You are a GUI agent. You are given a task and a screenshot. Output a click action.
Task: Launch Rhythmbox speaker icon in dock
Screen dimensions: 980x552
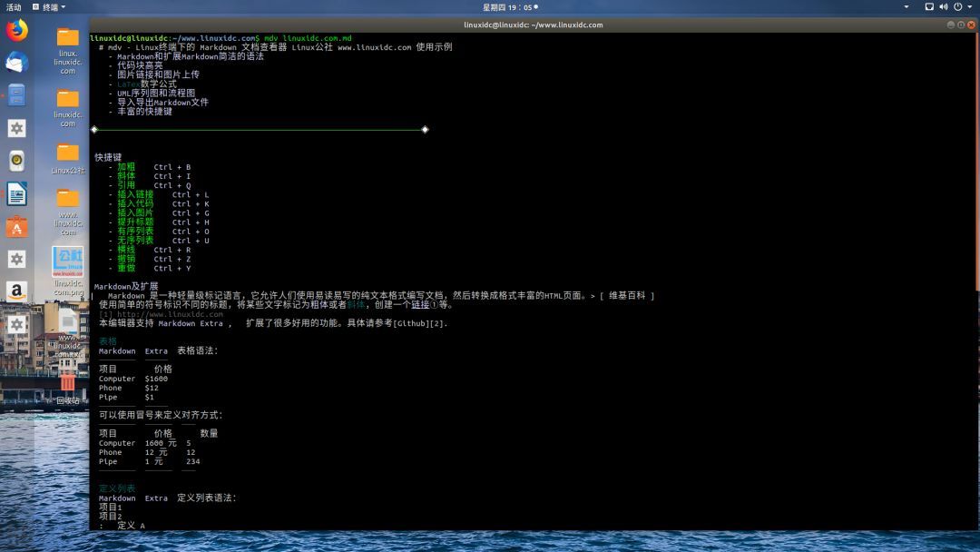click(17, 161)
